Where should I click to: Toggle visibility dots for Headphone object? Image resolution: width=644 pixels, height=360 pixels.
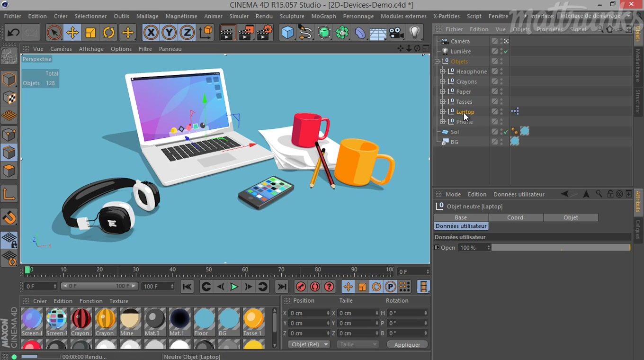point(501,72)
